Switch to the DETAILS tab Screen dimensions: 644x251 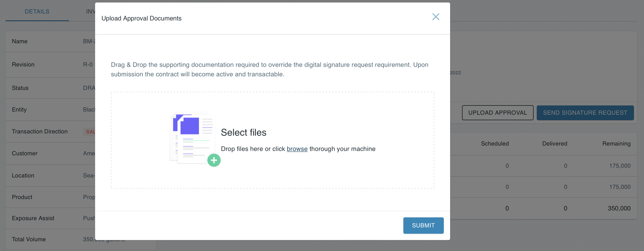37,11
